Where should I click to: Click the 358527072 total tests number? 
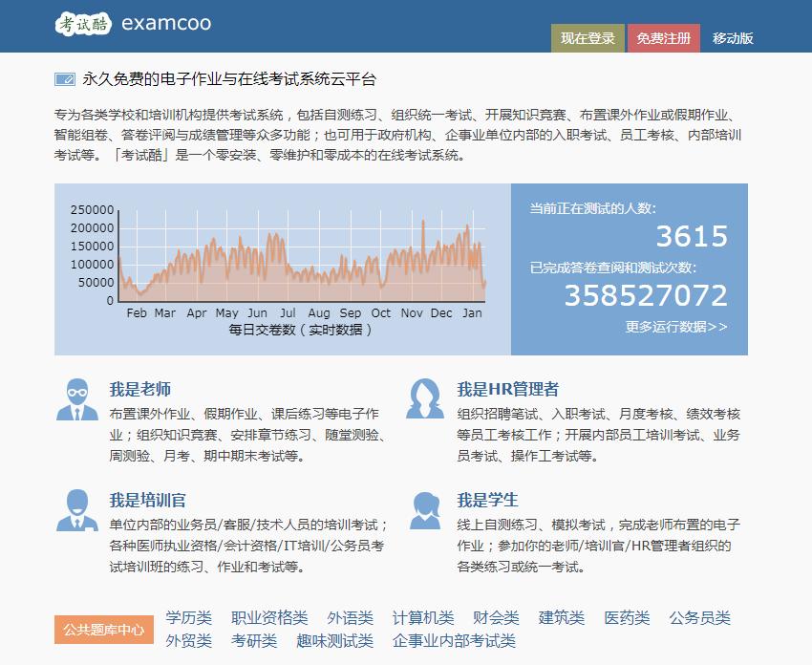point(647,295)
